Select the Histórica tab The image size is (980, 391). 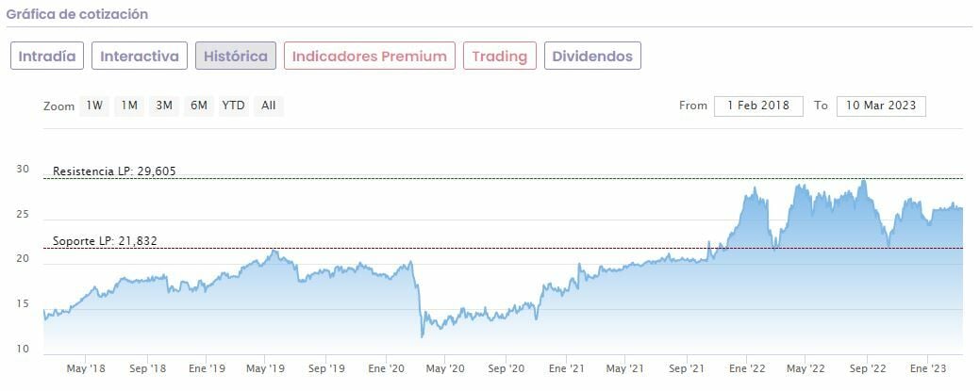(x=236, y=56)
